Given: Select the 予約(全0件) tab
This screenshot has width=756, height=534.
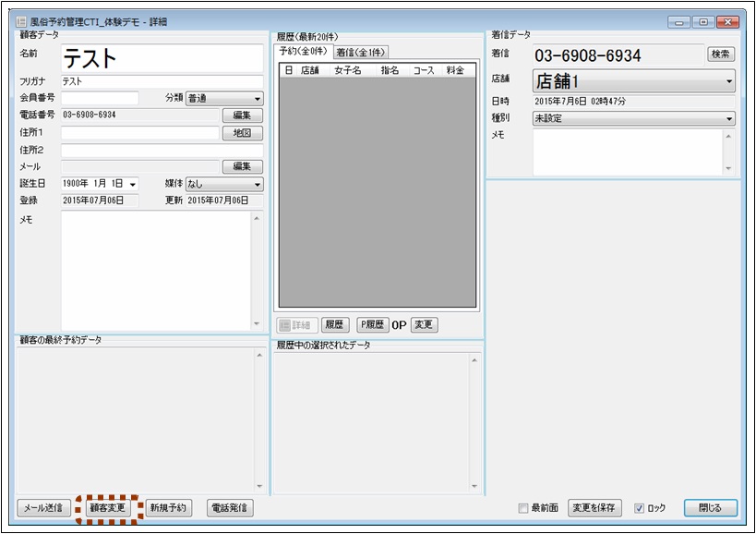Looking at the screenshot, I should pos(306,52).
